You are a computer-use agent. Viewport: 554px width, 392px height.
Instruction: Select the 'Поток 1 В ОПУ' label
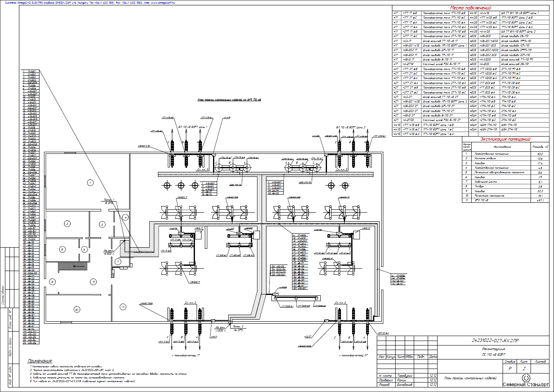(109, 202)
